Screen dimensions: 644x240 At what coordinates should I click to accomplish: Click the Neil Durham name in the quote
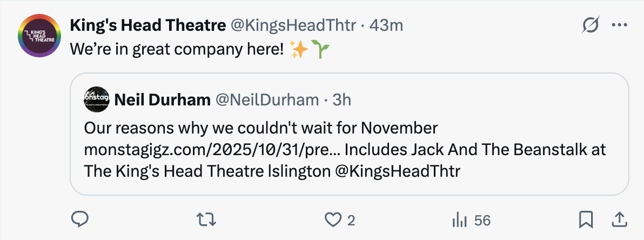[163, 99]
